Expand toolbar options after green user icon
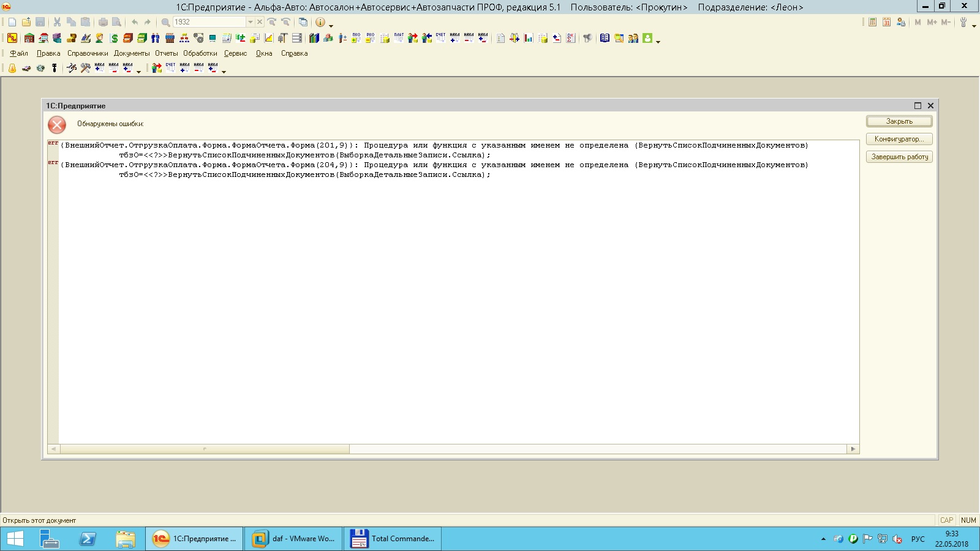 pyautogui.click(x=658, y=41)
